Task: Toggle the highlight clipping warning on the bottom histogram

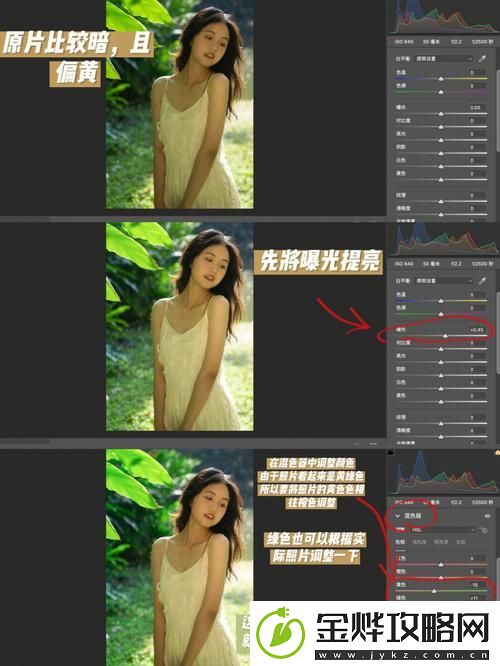Action: [x=497, y=453]
